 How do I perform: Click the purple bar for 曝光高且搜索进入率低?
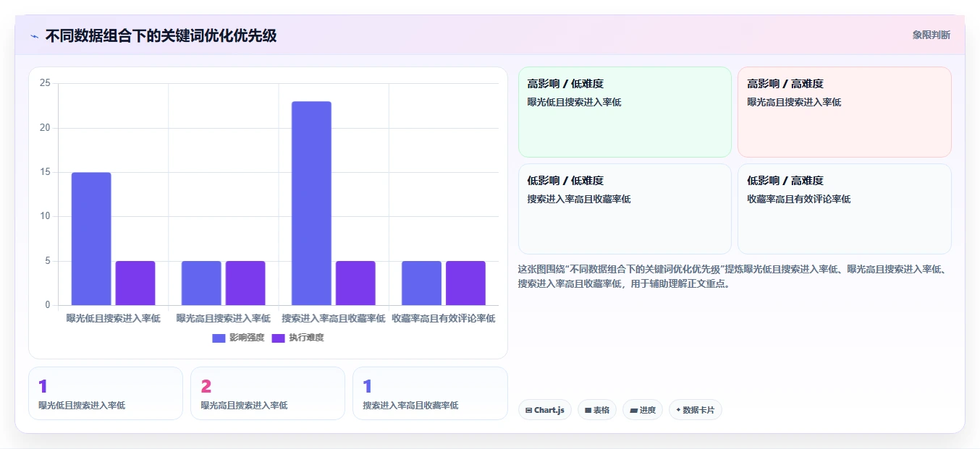point(245,283)
